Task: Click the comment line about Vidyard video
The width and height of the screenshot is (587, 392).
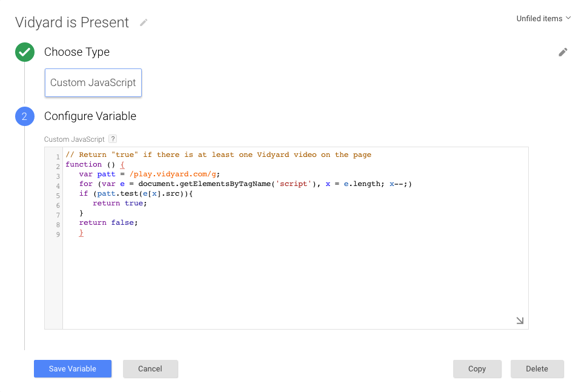Action: click(x=218, y=154)
